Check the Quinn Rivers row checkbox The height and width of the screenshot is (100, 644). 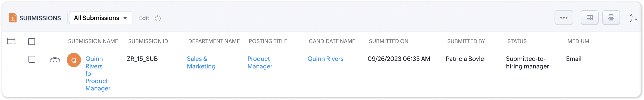point(32,59)
